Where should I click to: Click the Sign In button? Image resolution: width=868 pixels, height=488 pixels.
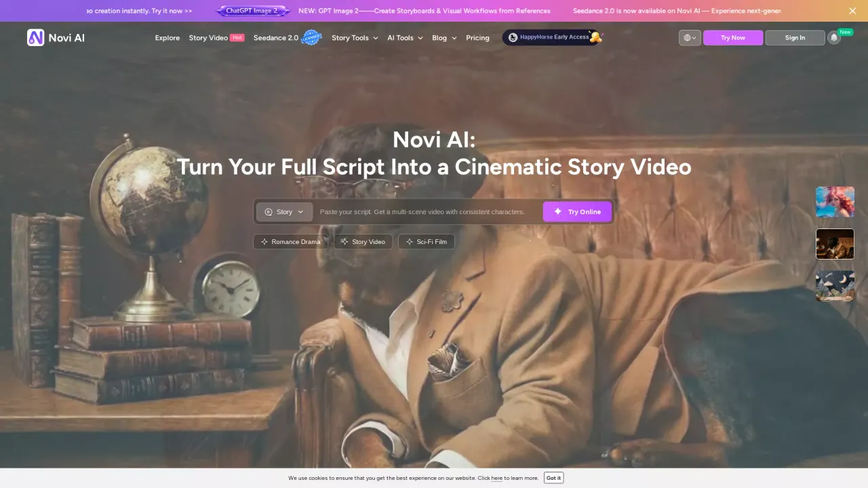tap(795, 38)
